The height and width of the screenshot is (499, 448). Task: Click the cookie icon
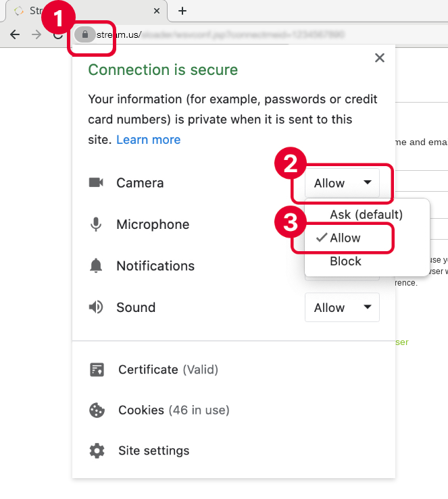[x=97, y=410]
